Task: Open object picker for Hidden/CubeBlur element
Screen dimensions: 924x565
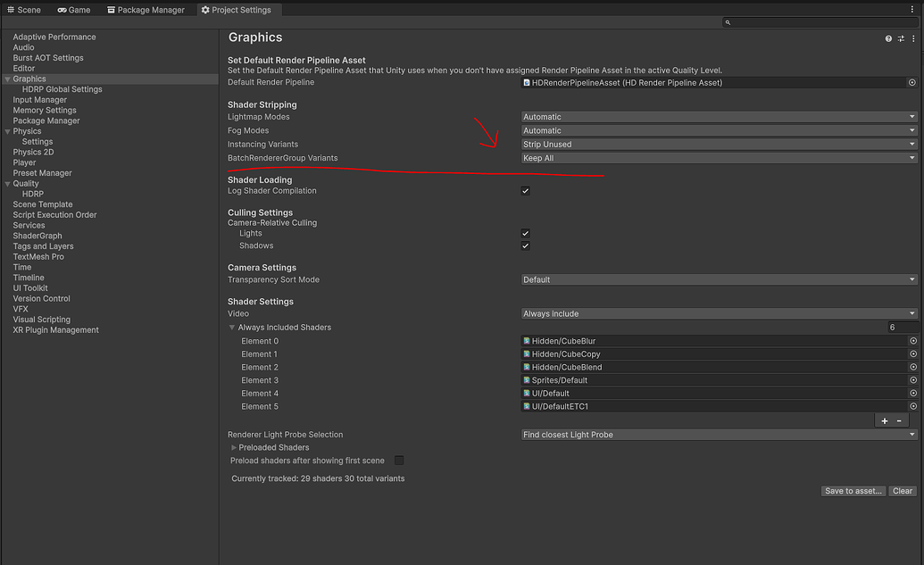Action: pyautogui.click(x=912, y=341)
